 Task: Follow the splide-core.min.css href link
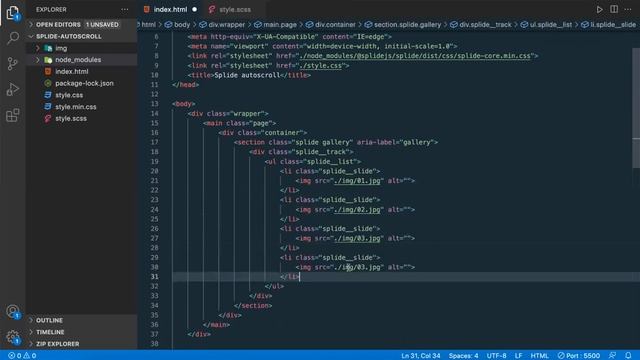[415, 56]
